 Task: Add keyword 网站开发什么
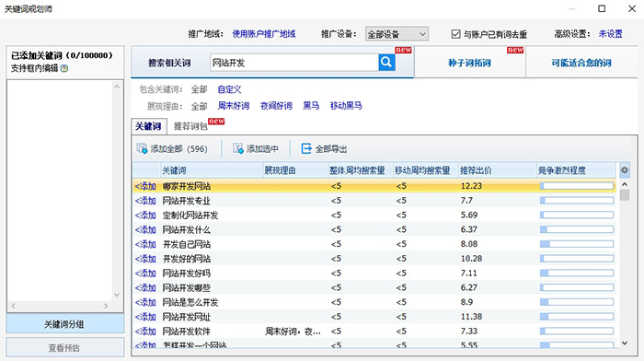(x=145, y=229)
